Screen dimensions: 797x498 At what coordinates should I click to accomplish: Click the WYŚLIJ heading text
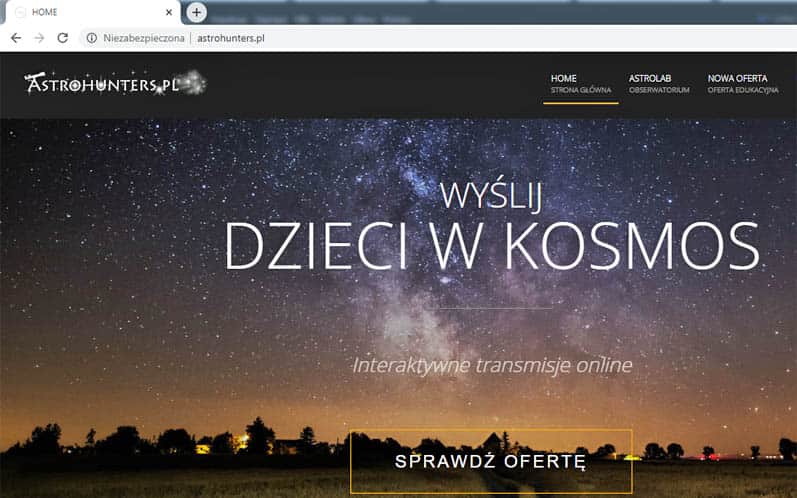pyautogui.click(x=491, y=194)
